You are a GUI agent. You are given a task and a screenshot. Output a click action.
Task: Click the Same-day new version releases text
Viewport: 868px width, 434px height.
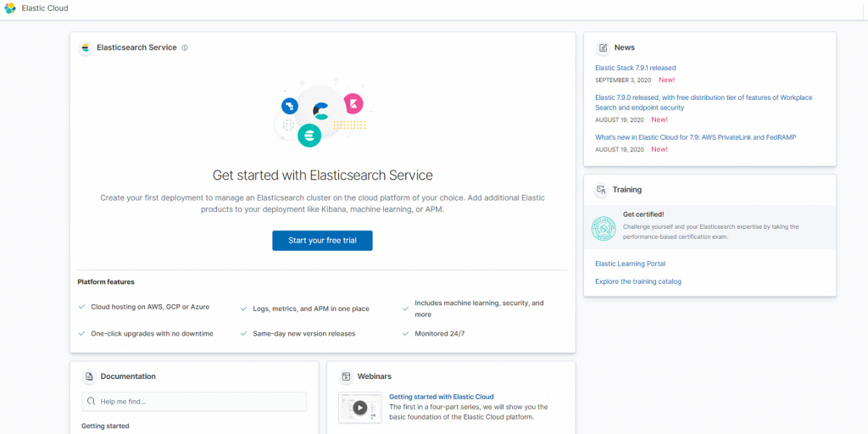click(x=304, y=334)
